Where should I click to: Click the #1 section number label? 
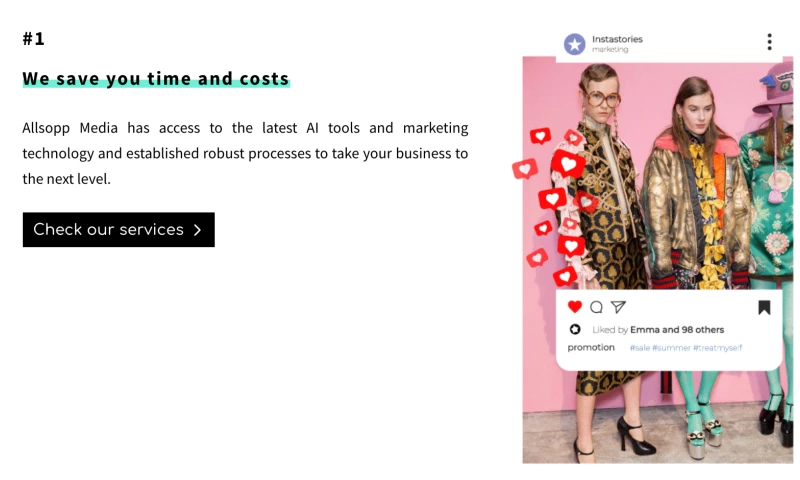pos(34,39)
